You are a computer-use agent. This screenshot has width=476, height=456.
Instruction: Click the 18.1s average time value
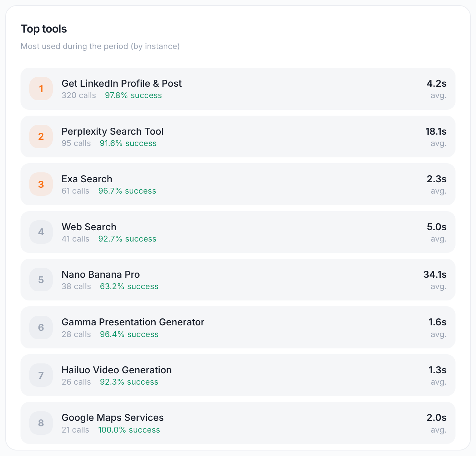[x=436, y=131]
